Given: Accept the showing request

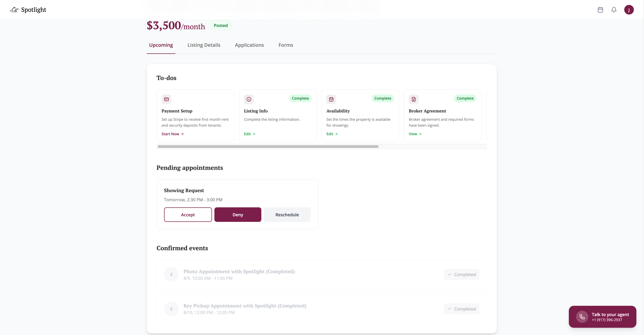Looking at the screenshot, I should click(188, 215).
